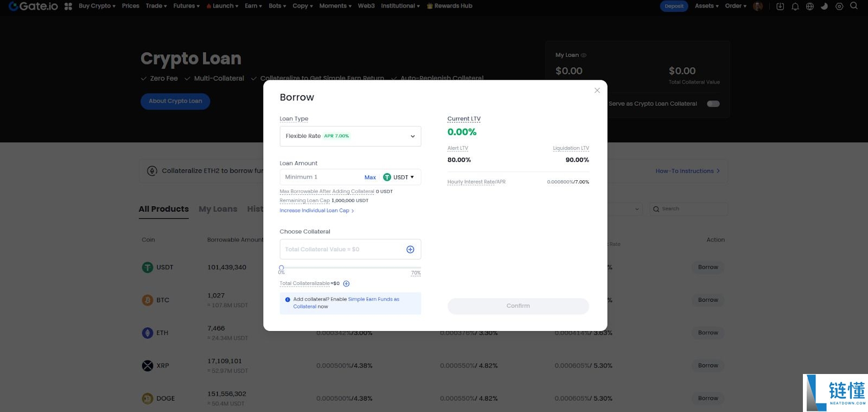This screenshot has height=412, width=868.
Task: Click Borrow in the USDT row
Action: (708, 267)
